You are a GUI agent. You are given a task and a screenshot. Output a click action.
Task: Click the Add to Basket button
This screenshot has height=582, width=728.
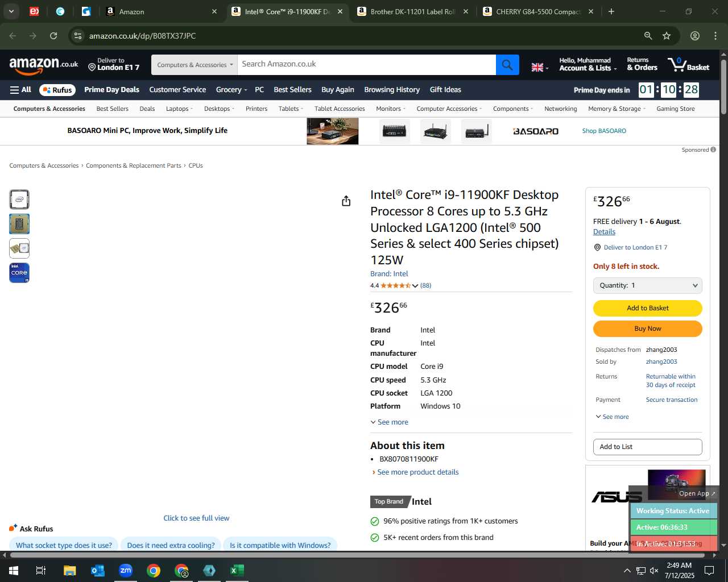[648, 308]
